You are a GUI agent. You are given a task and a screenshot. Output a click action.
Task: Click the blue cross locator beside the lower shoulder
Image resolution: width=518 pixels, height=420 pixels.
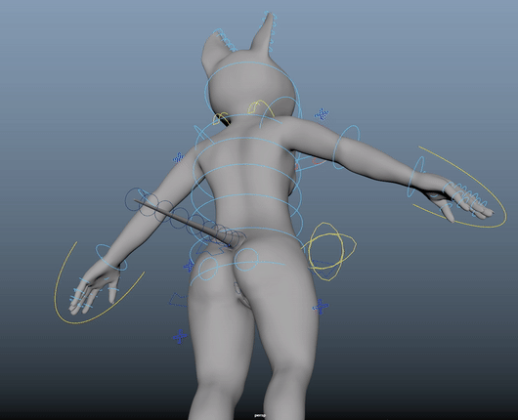(179, 157)
